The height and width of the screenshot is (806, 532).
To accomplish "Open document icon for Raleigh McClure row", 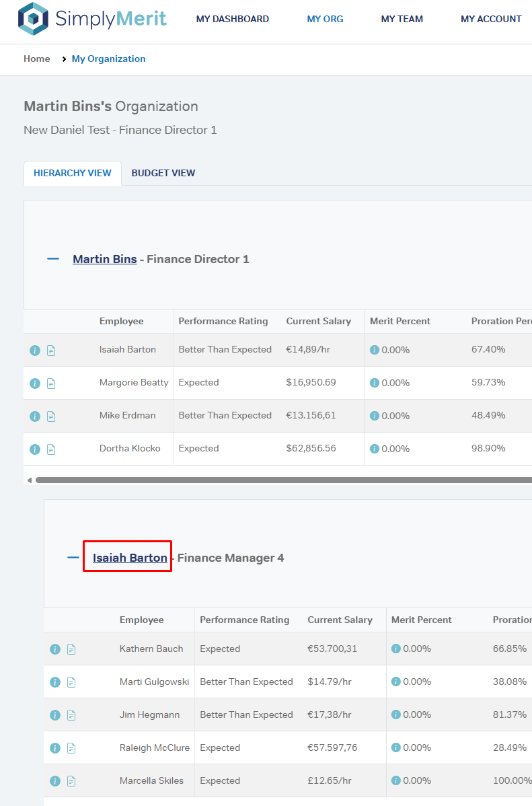I will click(x=71, y=748).
